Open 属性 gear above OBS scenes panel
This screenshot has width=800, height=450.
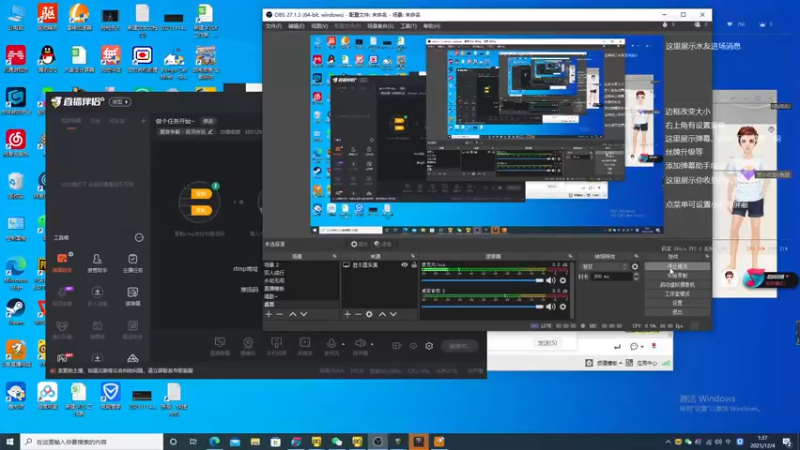tap(359, 244)
